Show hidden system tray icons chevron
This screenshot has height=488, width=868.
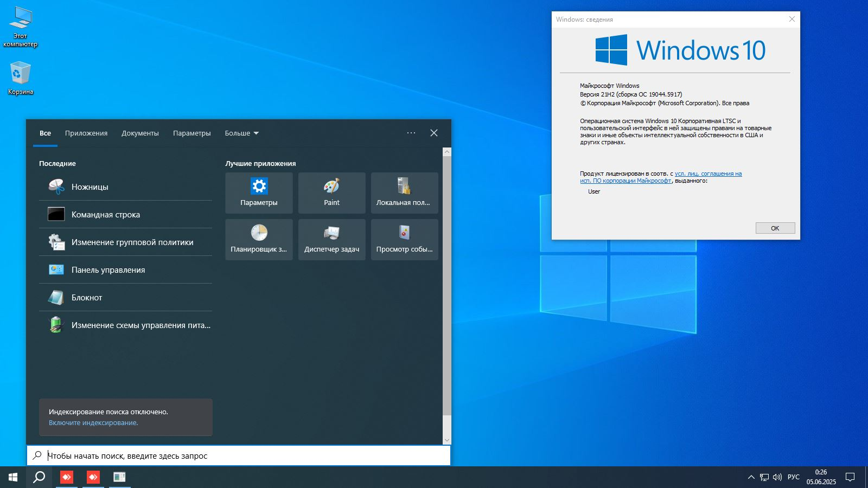751,477
